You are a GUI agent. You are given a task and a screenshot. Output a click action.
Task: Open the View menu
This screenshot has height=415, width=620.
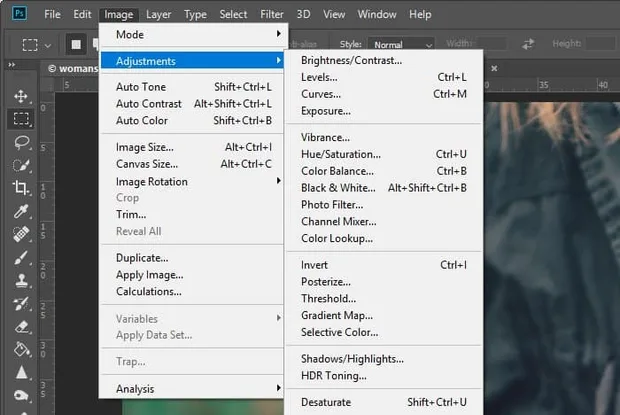(x=334, y=15)
